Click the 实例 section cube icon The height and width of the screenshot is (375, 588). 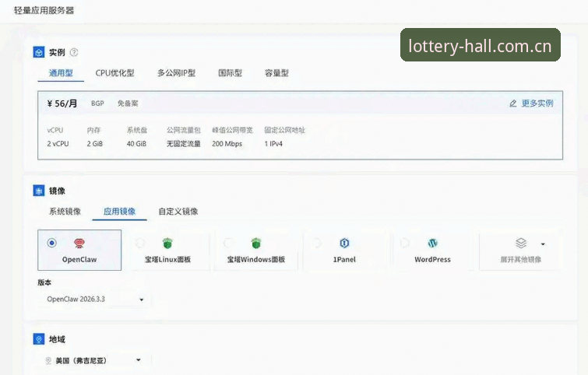coord(39,52)
